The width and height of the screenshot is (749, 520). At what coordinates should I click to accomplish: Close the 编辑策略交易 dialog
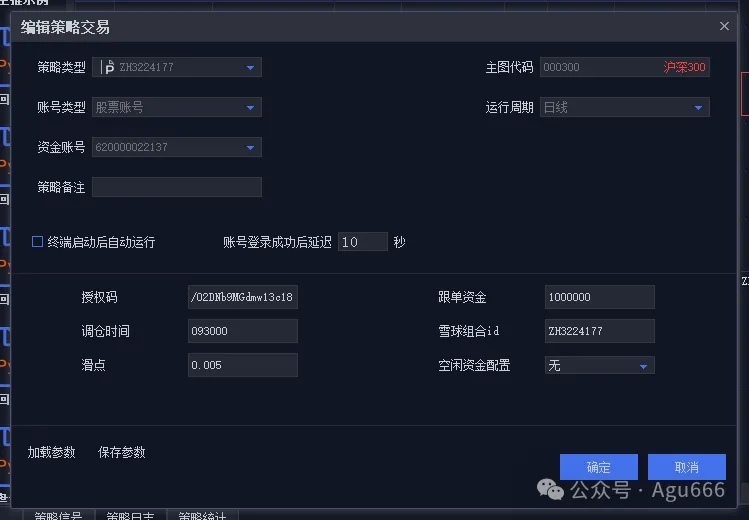pyautogui.click(x=724, y=26)
